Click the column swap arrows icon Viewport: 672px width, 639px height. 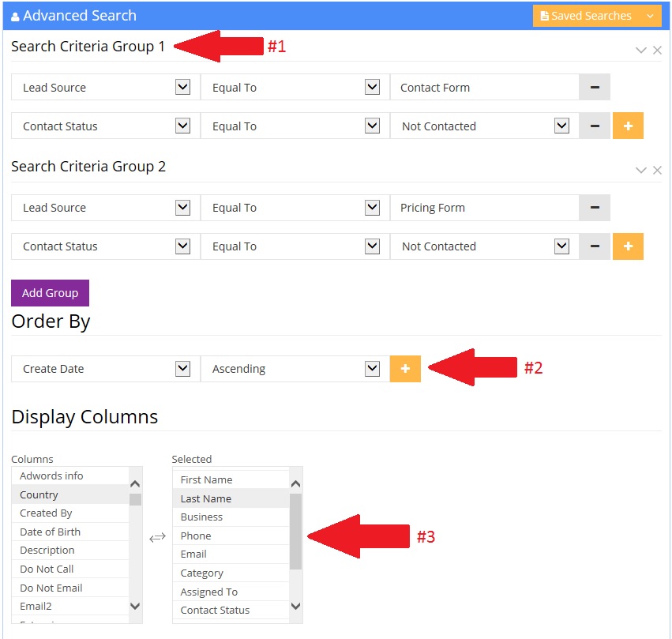pyautogui.click(x=158, y=537)
